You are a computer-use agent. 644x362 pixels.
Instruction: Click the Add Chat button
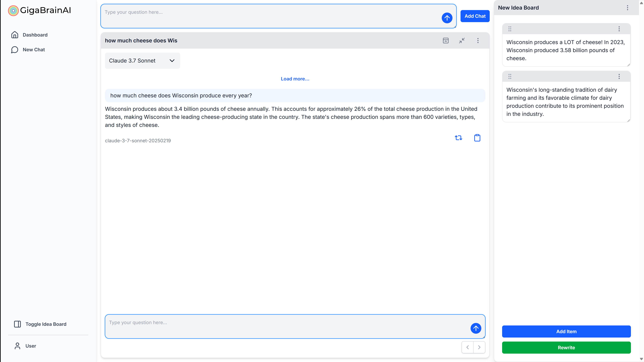click(x=475, y=16)
